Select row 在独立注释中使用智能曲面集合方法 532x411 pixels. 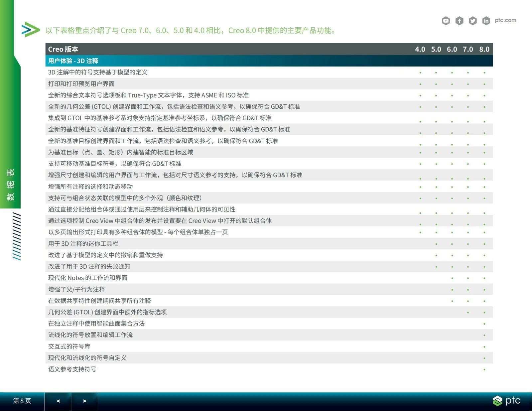click(269, 323)
